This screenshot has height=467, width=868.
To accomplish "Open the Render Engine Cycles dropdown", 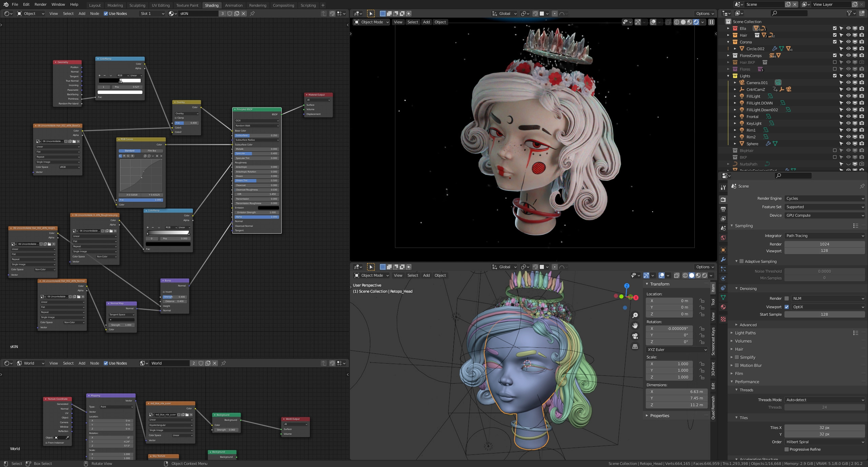I will tap(824, 198).
